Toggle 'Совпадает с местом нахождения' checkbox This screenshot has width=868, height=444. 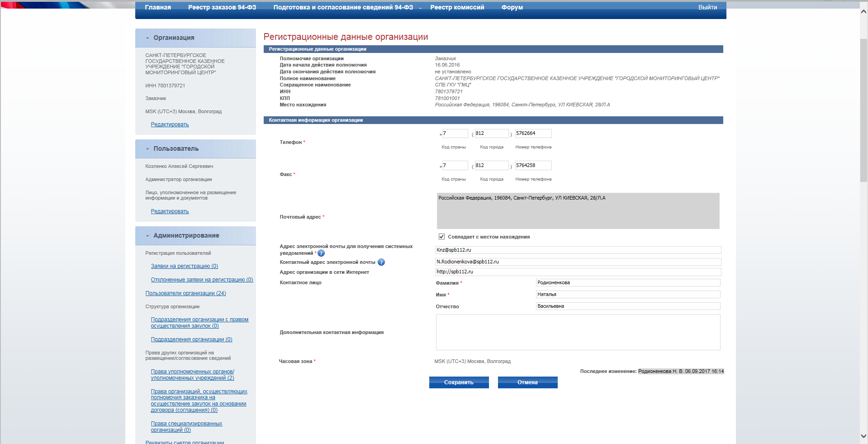click(x=441, y=237)
